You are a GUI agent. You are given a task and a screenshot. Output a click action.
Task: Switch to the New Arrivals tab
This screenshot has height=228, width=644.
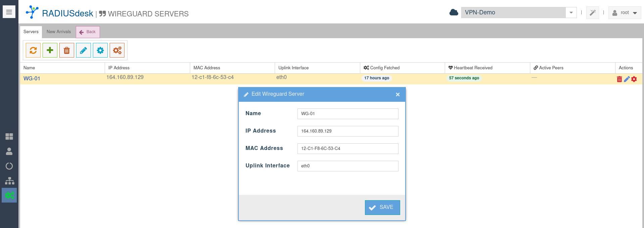tap(59, 32)
